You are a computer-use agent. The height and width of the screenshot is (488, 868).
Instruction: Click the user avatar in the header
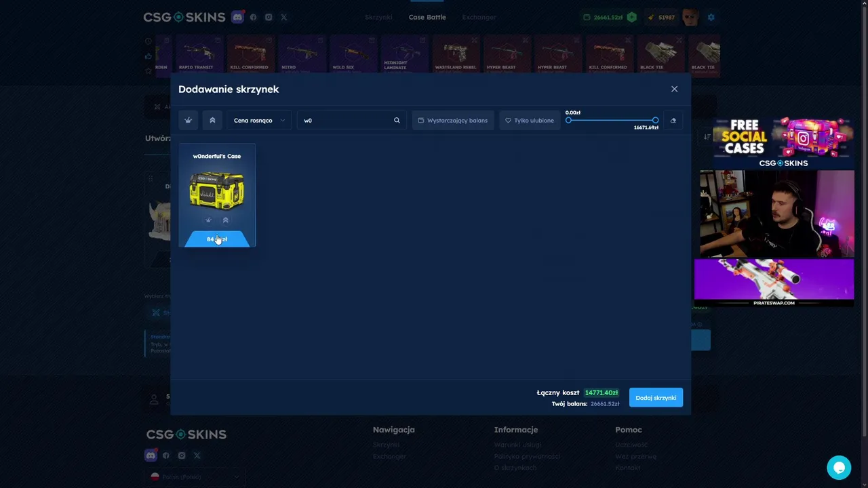coord(690,17)
